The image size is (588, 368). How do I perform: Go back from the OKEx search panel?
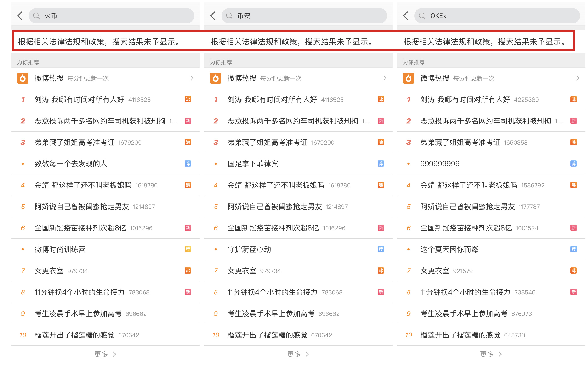click(x=406, y=16)
